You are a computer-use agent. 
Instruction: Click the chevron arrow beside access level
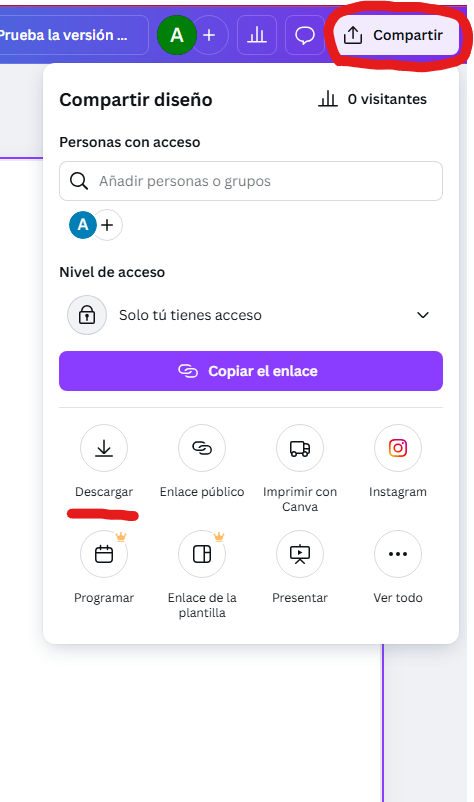pyautogui.click(x=423, y=315)
